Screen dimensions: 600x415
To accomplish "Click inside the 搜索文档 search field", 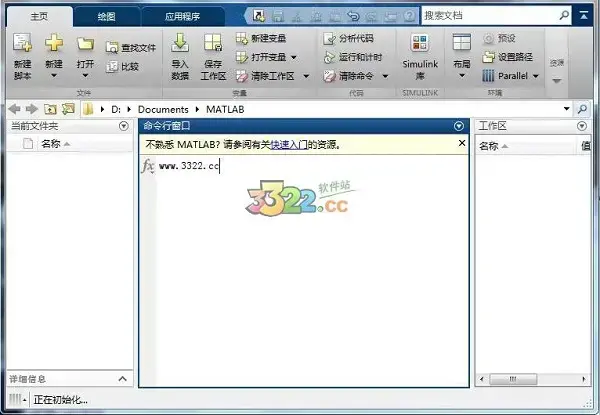I will [489, 16].
